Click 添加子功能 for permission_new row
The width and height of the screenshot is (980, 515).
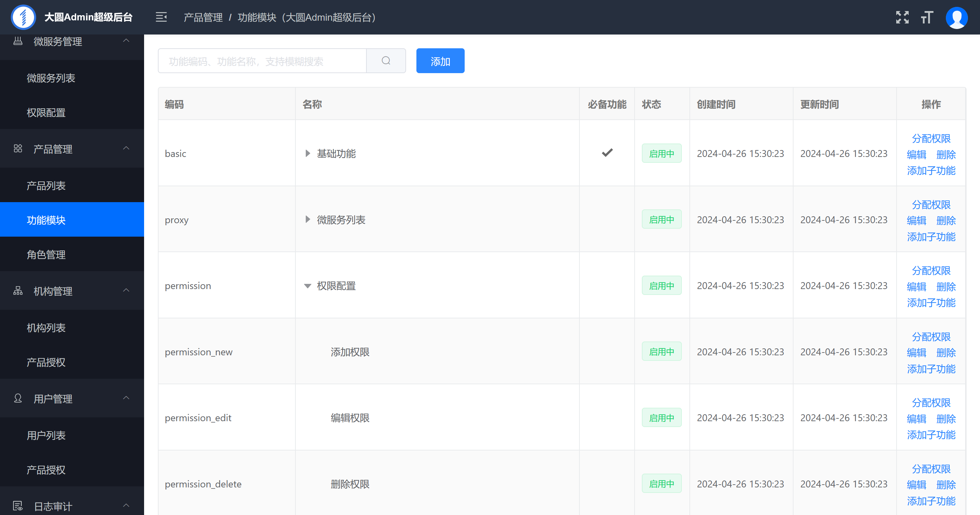(931, 369)
